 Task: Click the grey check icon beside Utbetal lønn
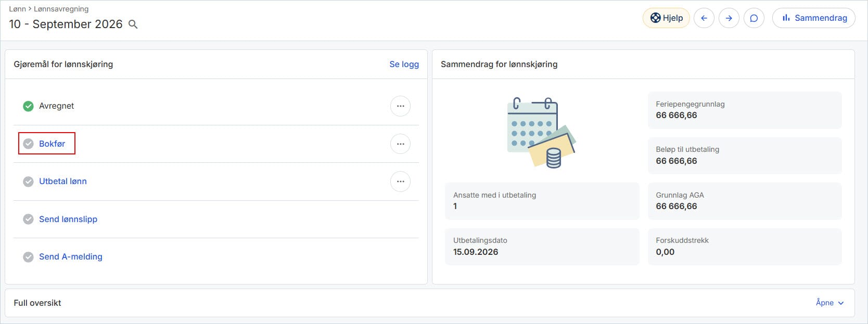tap(28, 182)
